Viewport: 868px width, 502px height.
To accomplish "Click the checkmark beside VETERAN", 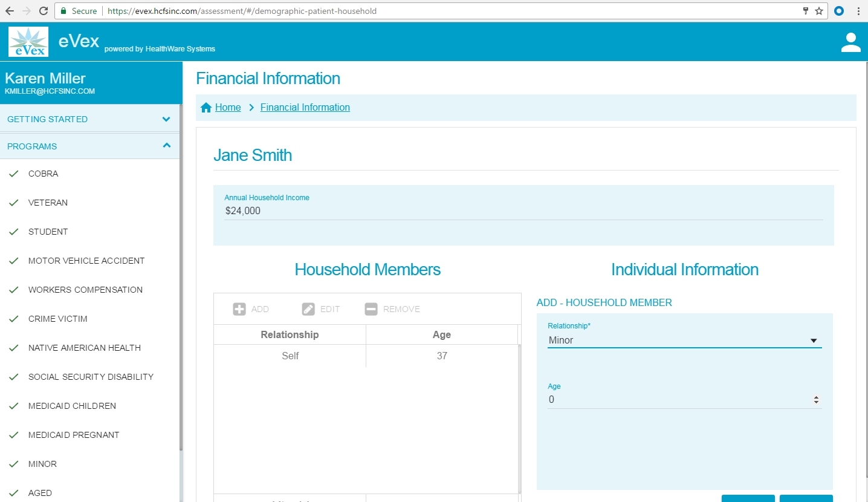I will (14, 203).
